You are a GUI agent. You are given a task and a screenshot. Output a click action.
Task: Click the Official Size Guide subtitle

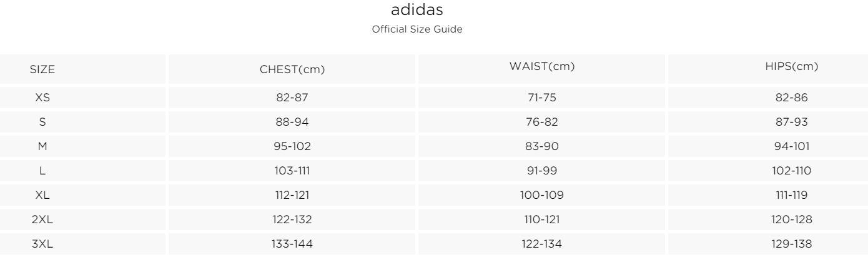tap(417, 30)
